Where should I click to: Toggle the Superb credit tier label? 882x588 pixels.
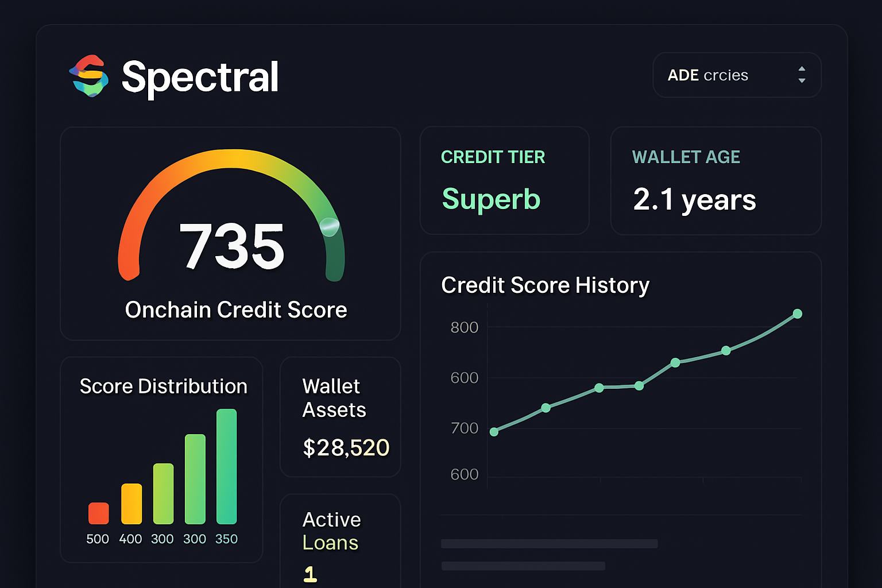(491, 199)
